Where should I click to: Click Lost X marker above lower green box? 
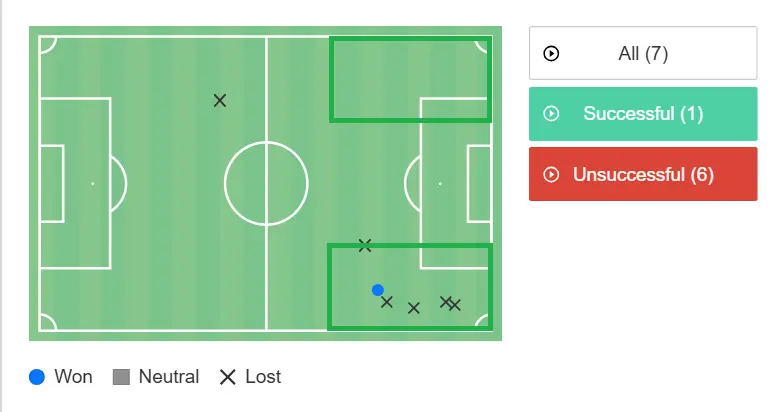(x=365, y=245)
